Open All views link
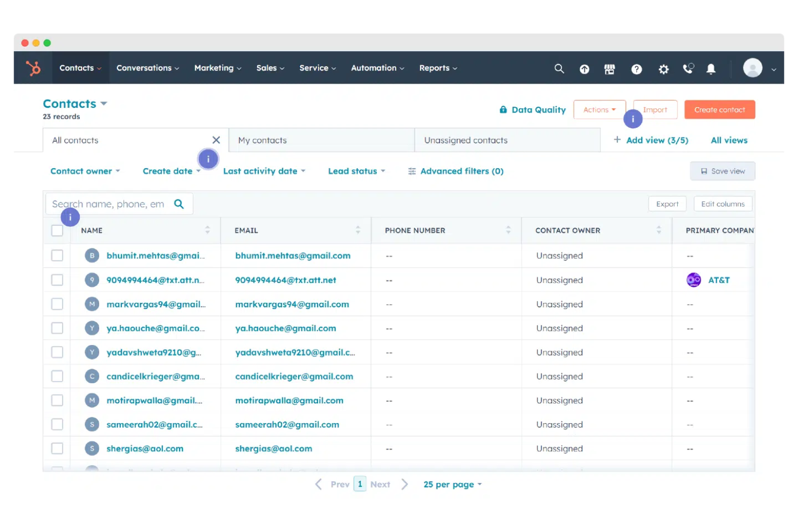This screenshot has height=532, width=798. [x=729, y=140]
